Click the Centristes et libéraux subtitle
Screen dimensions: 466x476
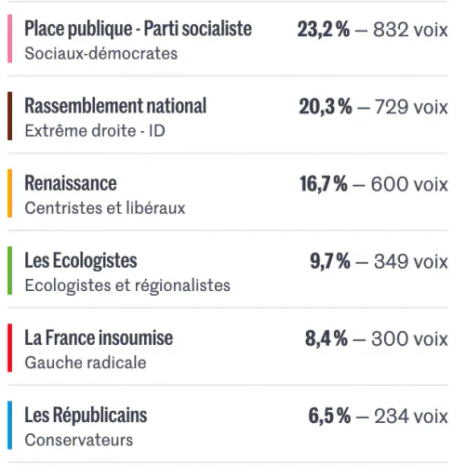point(105,208)
